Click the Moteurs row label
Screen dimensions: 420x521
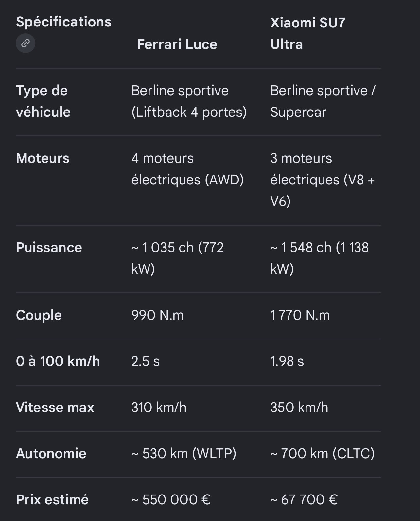point(43,158)
